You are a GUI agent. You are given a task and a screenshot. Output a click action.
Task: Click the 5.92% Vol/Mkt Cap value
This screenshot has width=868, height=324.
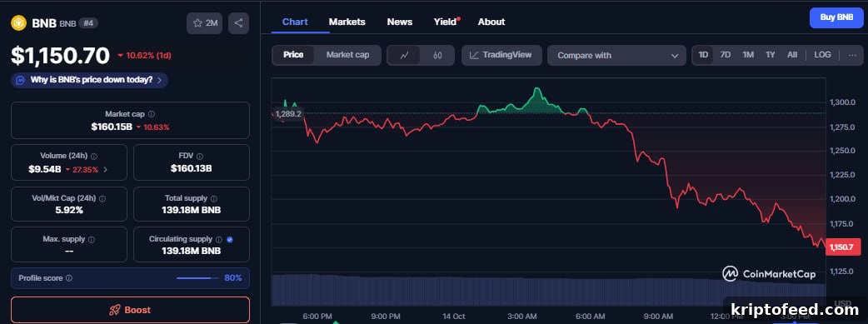click(x=69, y=211)
